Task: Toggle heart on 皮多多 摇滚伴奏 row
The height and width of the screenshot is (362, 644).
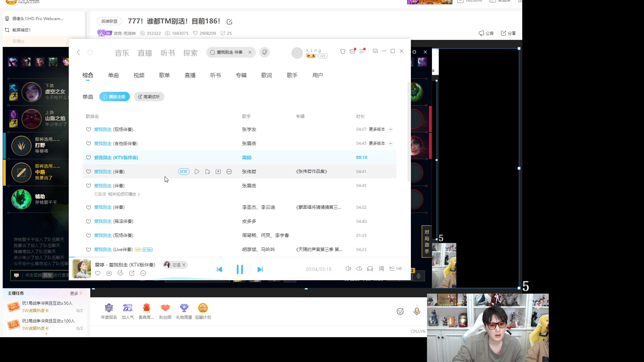Action: coord(89,222)
